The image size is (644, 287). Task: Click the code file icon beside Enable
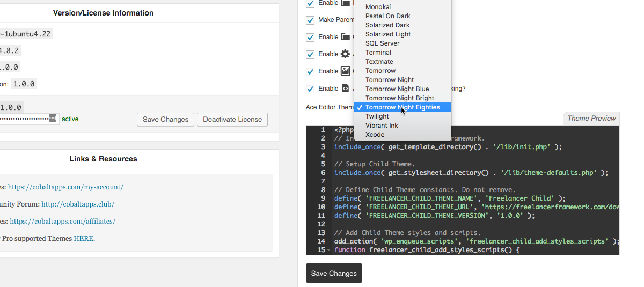(x=345, y=89)
